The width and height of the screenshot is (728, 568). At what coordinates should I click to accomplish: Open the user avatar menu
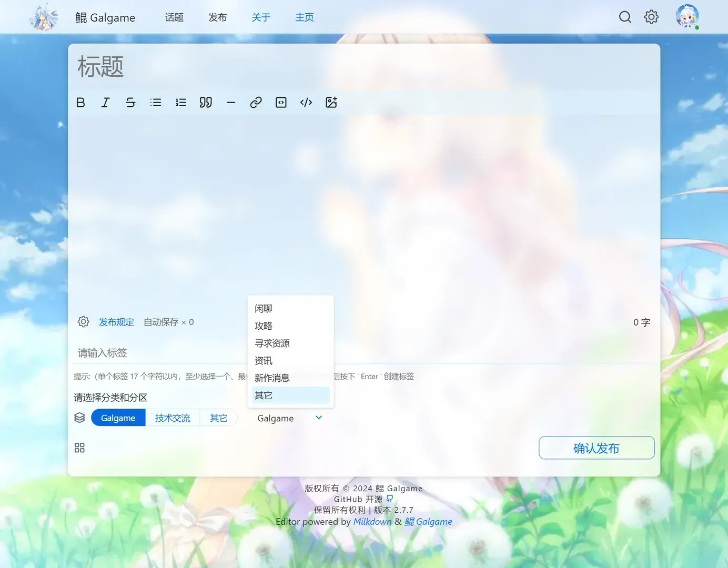[687, 16]
